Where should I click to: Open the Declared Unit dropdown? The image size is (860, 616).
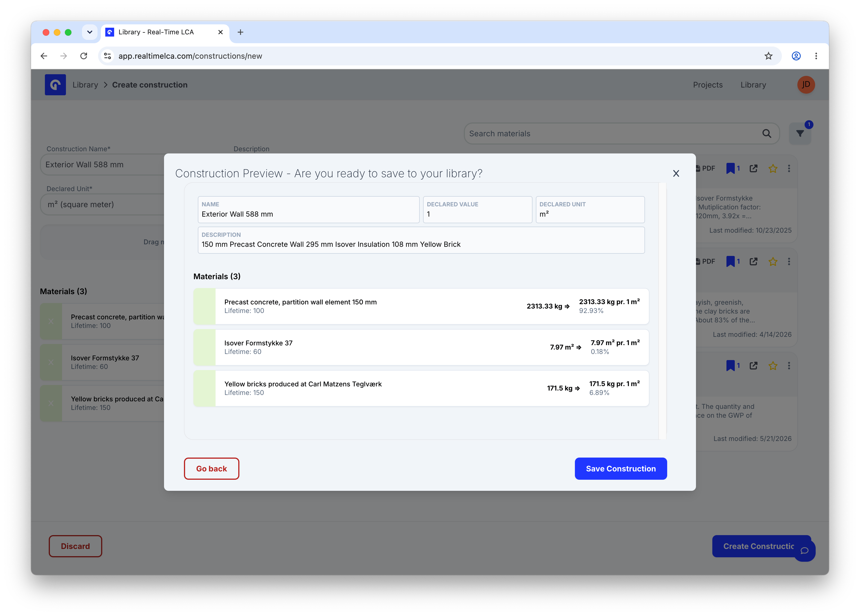[103, 204]
